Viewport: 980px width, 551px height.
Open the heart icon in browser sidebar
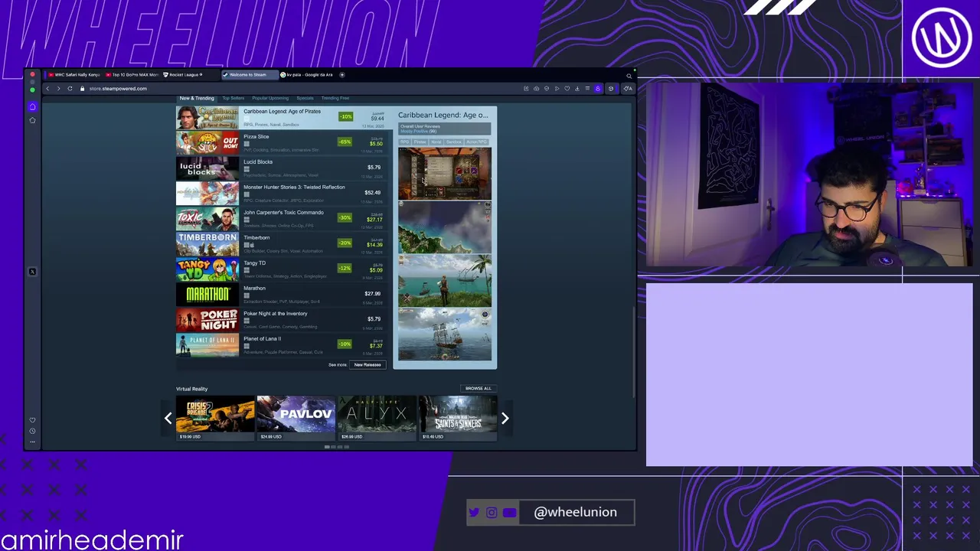pyautogui.click(x=32, y=420)
